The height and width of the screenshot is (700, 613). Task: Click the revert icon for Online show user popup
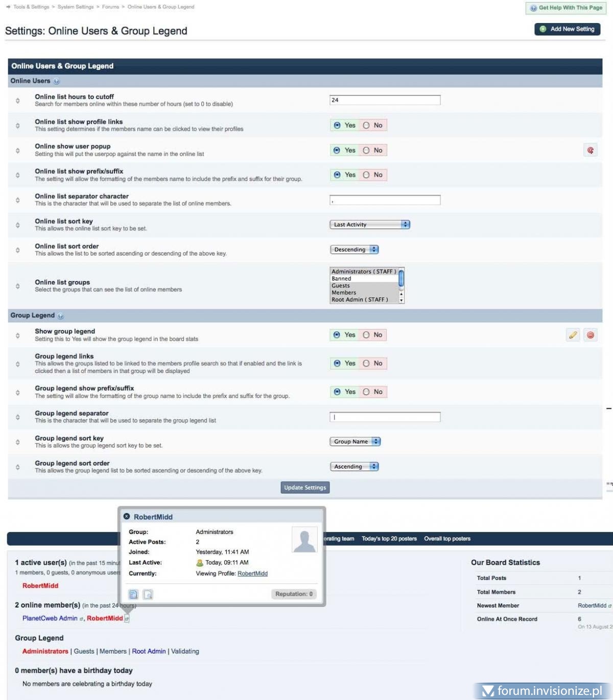point(590,150)
